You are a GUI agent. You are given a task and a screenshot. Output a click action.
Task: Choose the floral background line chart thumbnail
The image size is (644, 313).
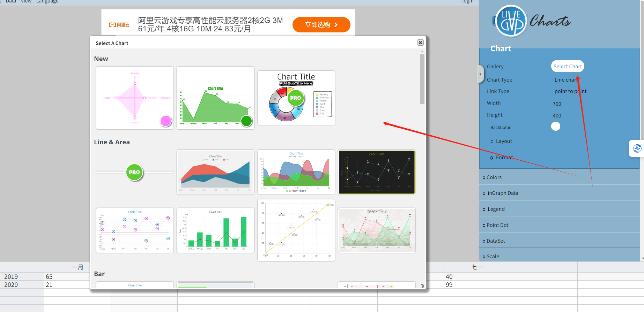377,230
